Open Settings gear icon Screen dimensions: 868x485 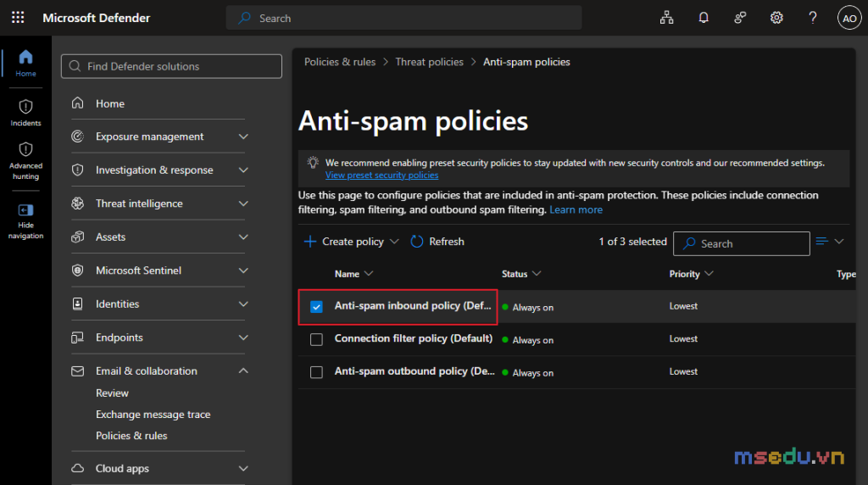[x=776, y=18]
